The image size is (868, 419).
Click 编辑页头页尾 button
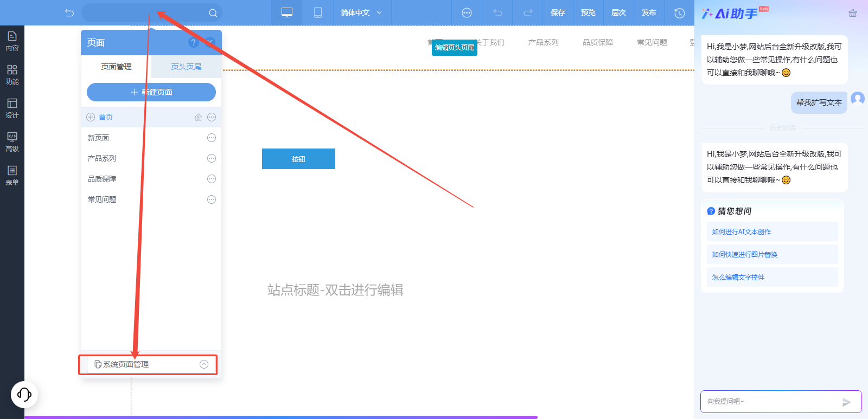(455, 47)
